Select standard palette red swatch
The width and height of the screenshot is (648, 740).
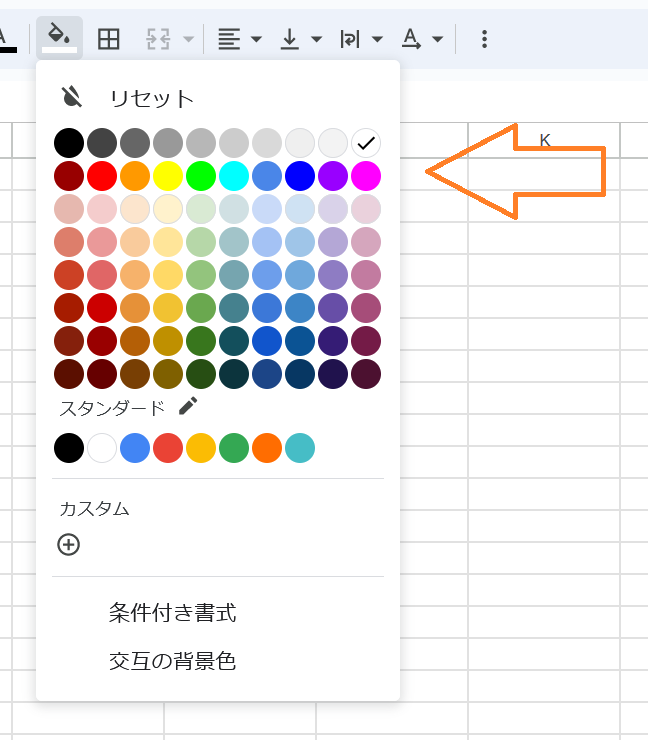point(168,448)
